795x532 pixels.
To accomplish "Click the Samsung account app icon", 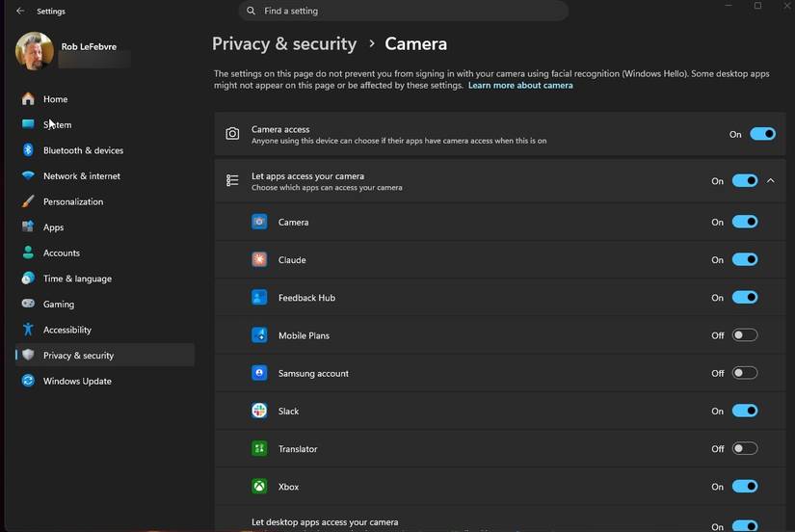I will 259,373.
